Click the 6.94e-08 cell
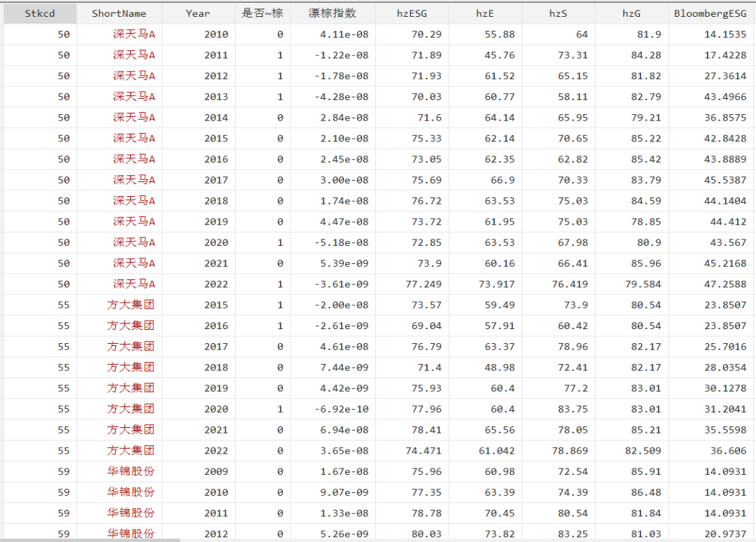 click(x=332, y=430)
